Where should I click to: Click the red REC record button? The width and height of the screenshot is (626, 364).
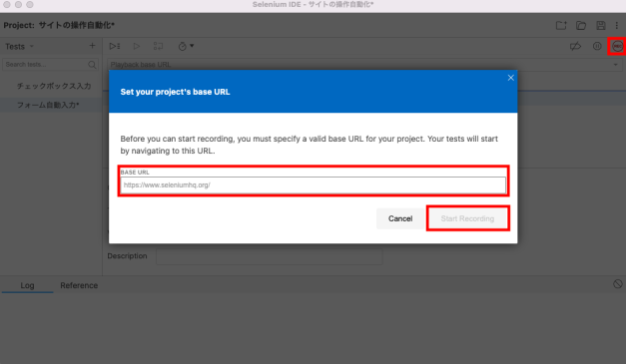coord(617,46)
